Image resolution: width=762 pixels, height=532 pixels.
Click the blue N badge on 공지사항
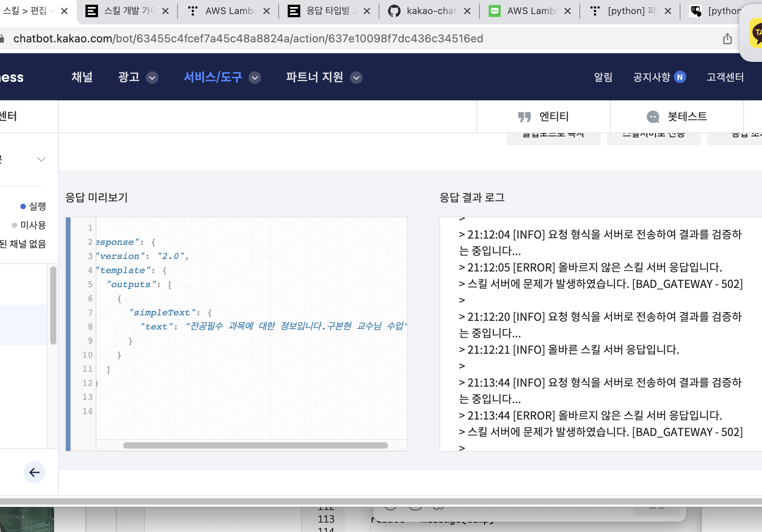(x=680, y=77)
